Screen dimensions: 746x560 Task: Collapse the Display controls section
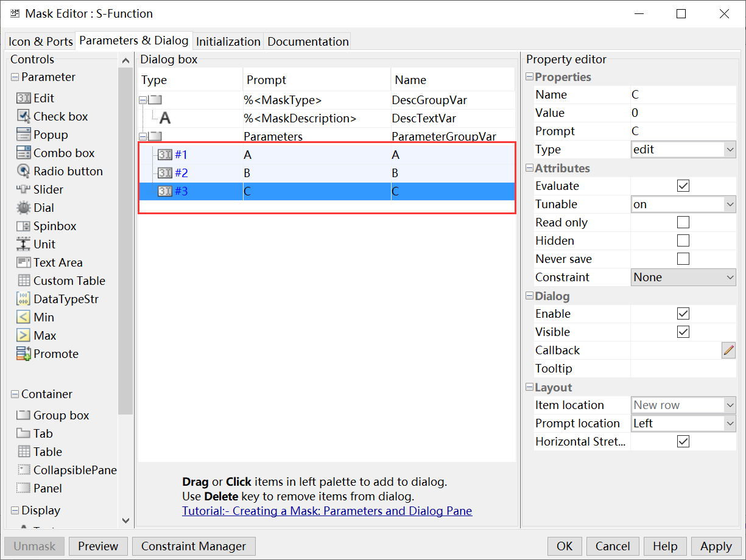[15, 511]
